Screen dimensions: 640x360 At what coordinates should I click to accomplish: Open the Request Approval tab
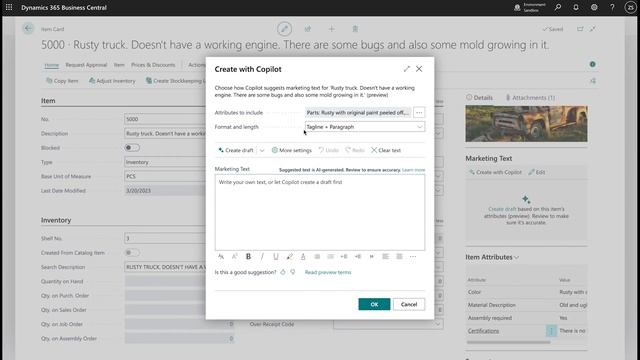coord(86,65)
